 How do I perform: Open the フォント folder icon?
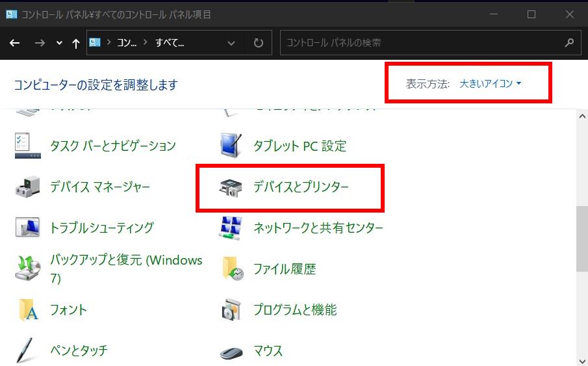[x=28, y=309]
